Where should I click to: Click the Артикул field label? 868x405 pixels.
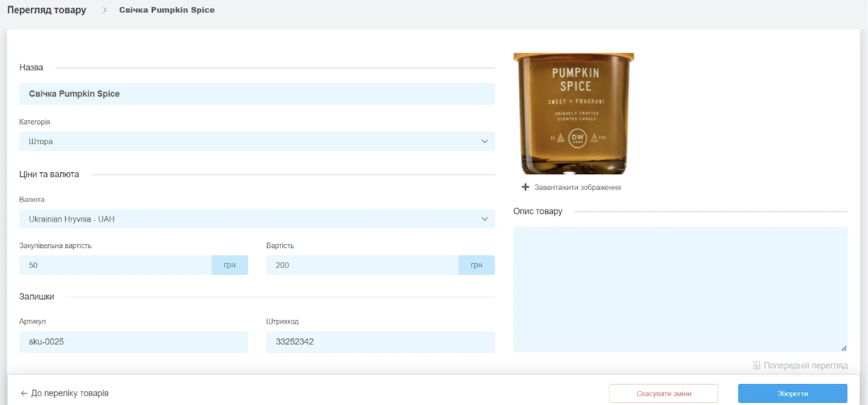[x=32, y=321]
